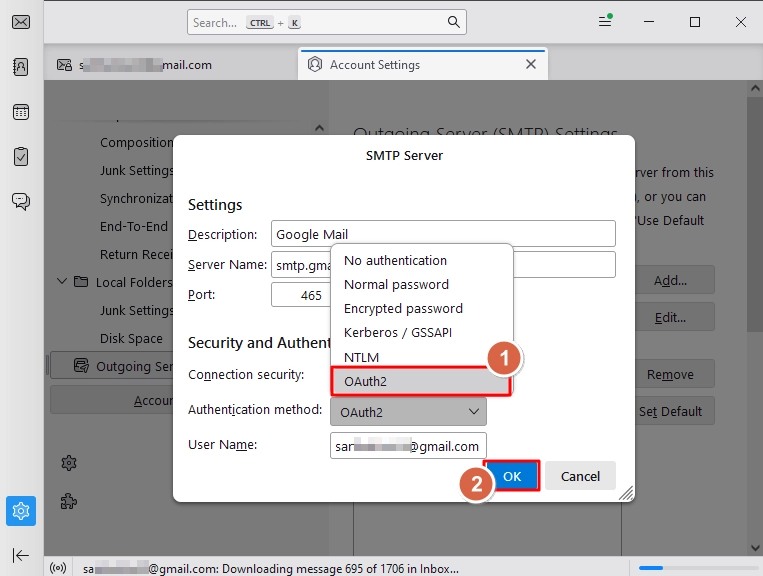Screen dimensions: 763x576
Task: Collapse the spaces toolbar arrow icon
Action: (x=20, y=555)
